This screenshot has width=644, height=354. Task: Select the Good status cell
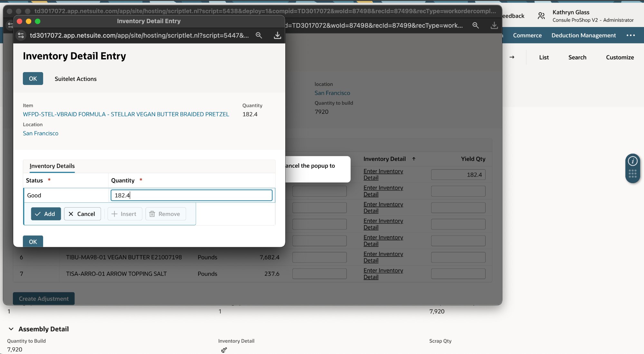66,195
